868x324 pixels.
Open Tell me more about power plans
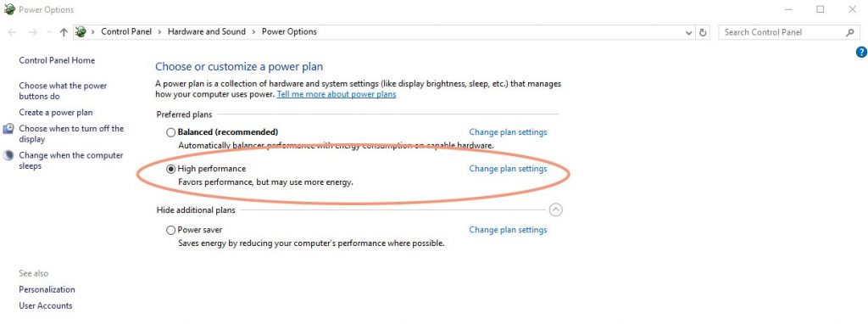(x=337, y=94)
